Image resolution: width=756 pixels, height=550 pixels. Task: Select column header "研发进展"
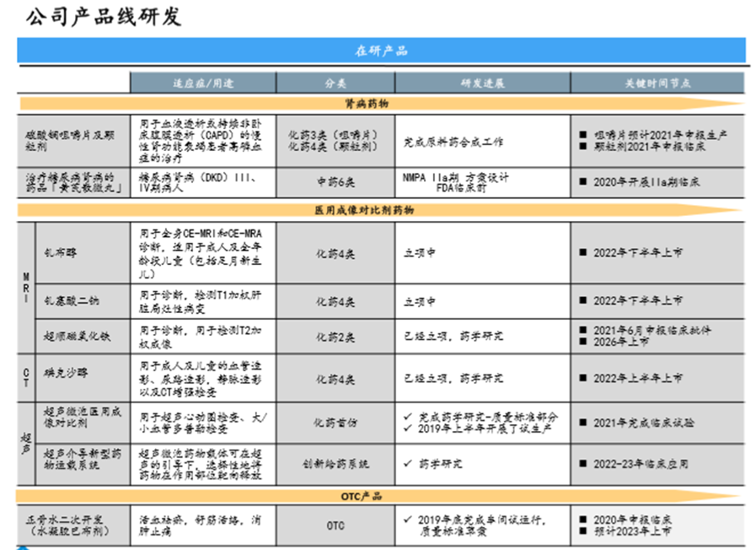click(483, 83)
